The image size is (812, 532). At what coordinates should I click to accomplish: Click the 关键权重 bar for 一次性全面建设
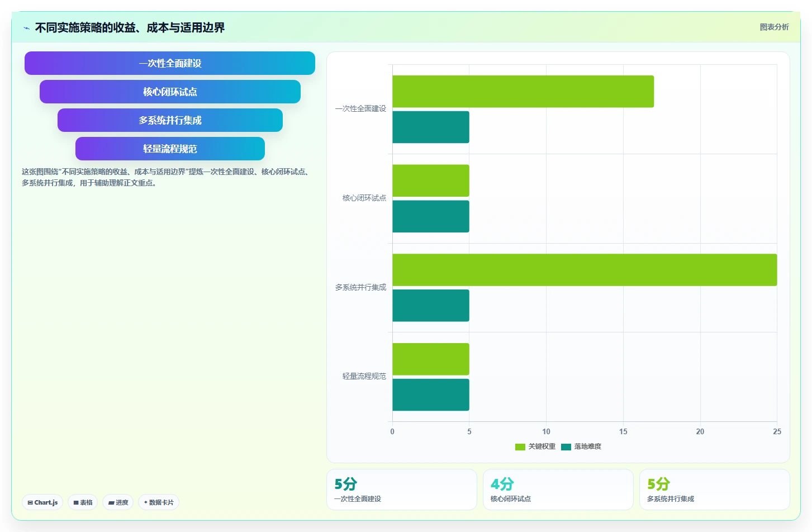(x=523, y=92)
